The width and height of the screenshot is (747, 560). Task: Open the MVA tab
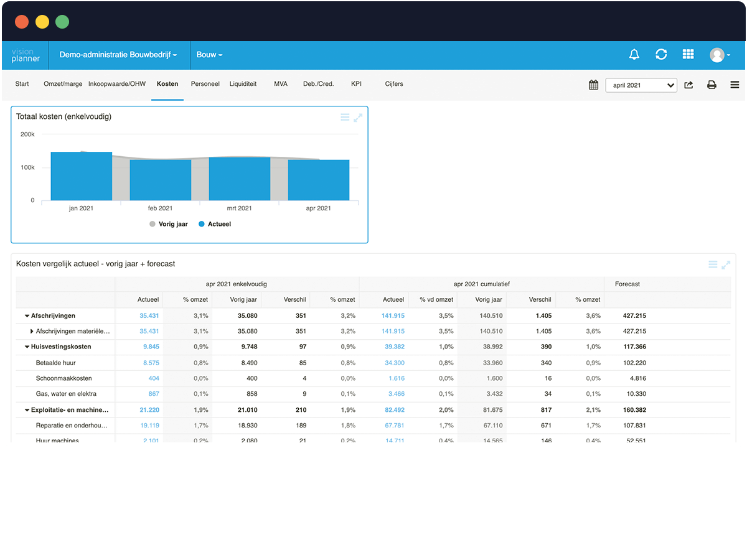click(x=281, y=84)
